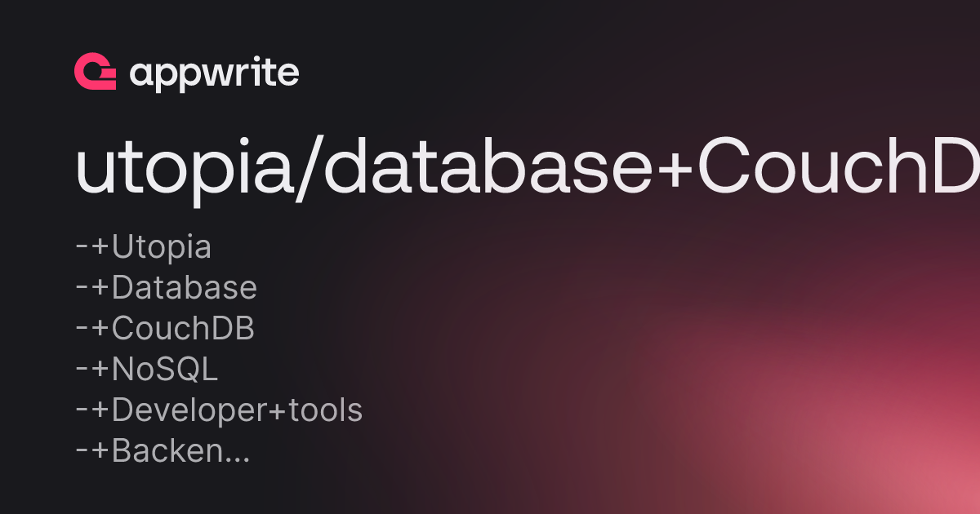Choose the CouchDB list entry
980x514 pixels.
pos(165,328)
